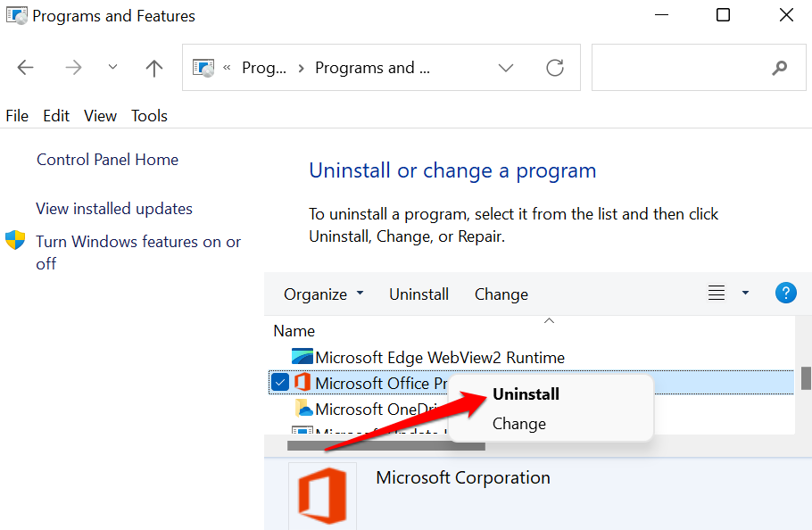Select Microsoft Edge WebView2 Runtime entry

pos(439,358)
